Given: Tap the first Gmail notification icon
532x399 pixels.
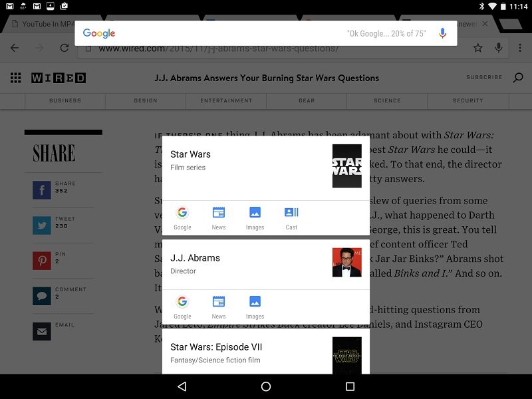Looking at the screenshot, I should click(x=10, y=6).
